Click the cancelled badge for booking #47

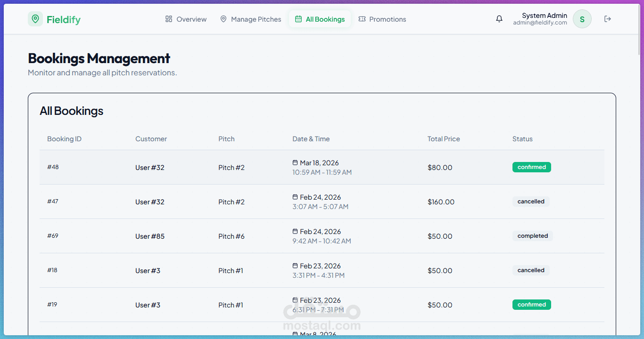point(531,202)
